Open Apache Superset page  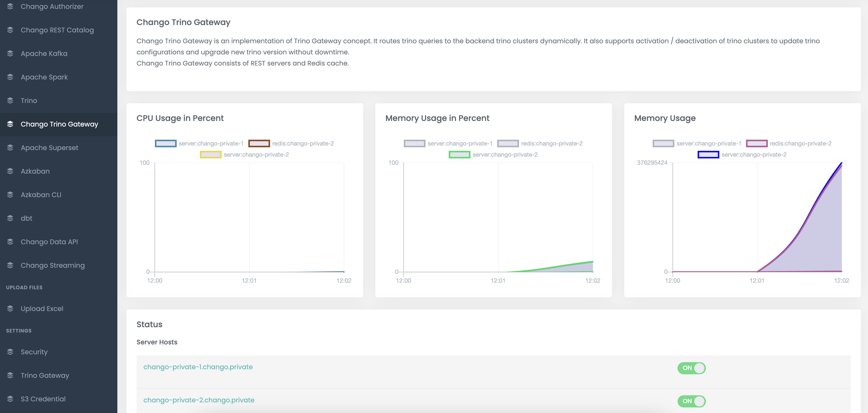click(x=59, y=148)
